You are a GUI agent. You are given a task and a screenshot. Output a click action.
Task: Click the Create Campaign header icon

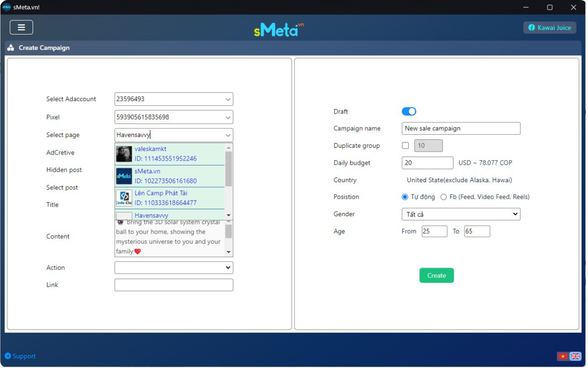point(11,48)
